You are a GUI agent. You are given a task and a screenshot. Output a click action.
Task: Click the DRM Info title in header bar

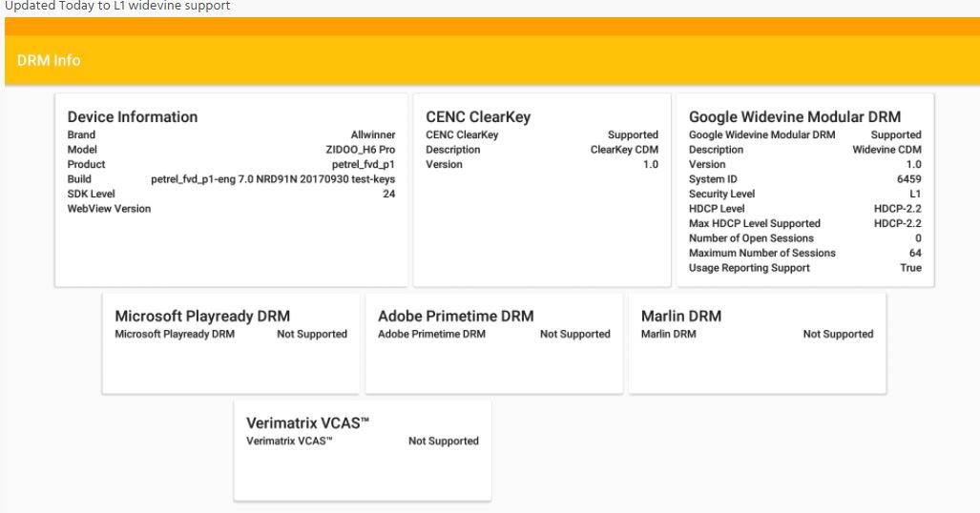tap(49, 60)
